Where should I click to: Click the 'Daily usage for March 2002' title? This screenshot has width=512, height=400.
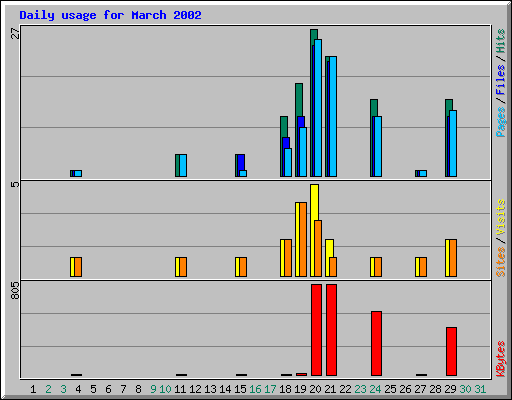[110, 15]
